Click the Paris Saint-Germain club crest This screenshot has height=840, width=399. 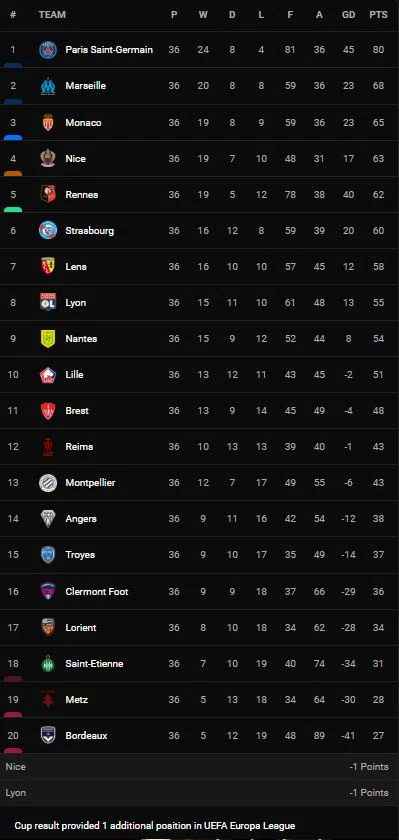point(48,50)
